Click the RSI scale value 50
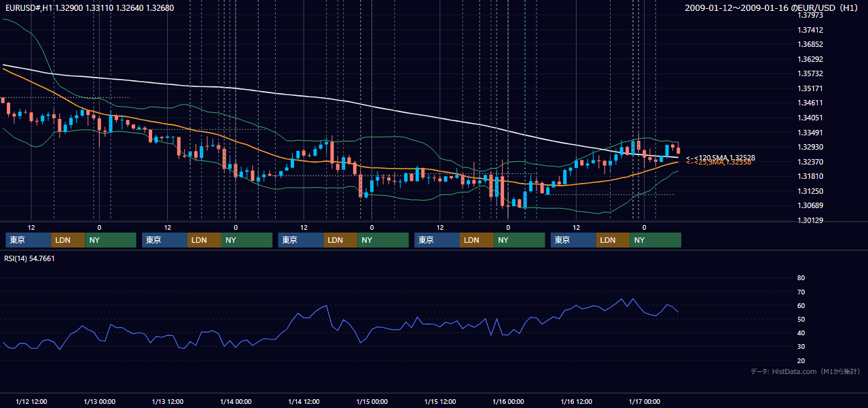Viewport: 868px width, 408px height. (x=801, y=320)
